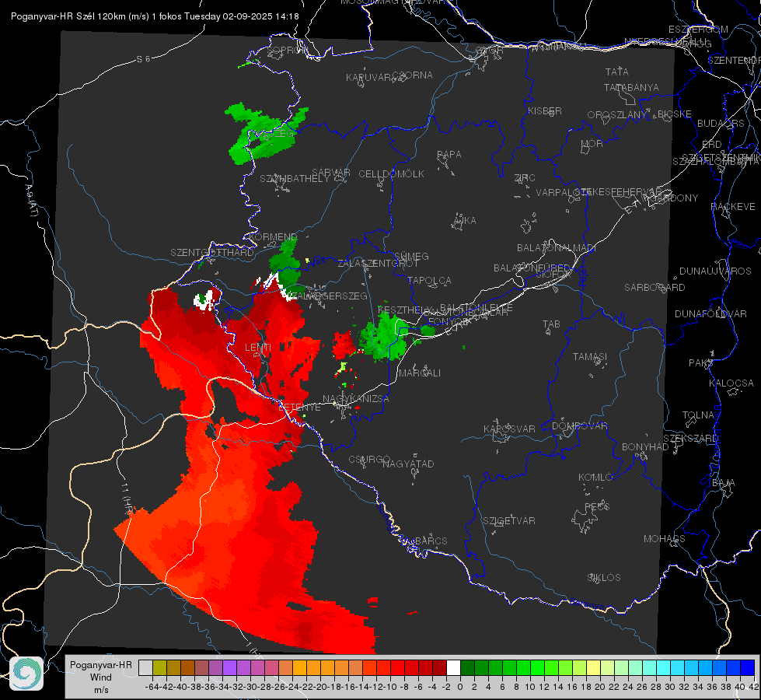
Task: Click the A 9 (AT) motorway label
Action: click(x=31, y=200)
